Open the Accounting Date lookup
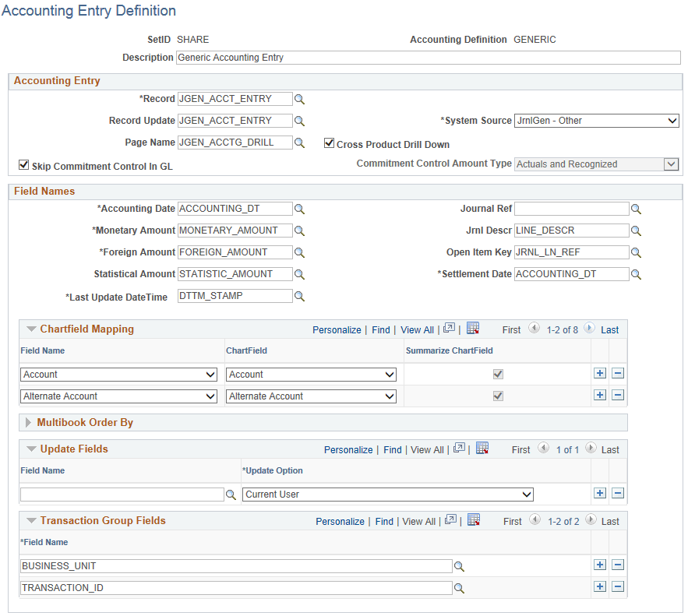Viewport: 688px width, 616px height. [x=299, y=209]
